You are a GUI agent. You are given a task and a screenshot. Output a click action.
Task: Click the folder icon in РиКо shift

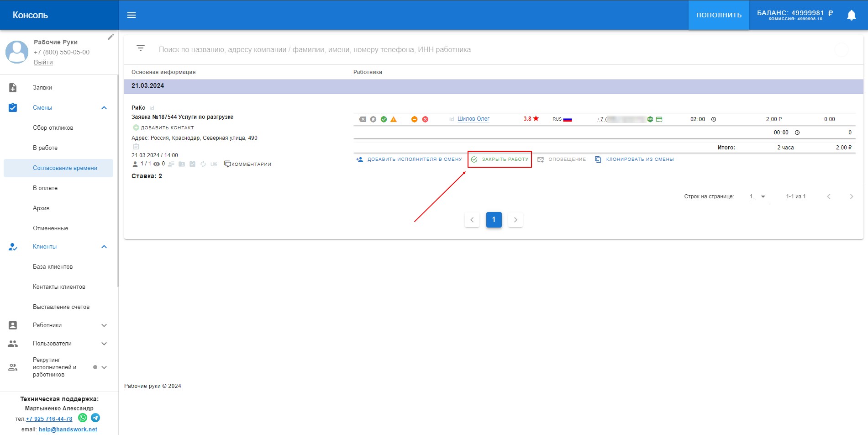(182, 164)
